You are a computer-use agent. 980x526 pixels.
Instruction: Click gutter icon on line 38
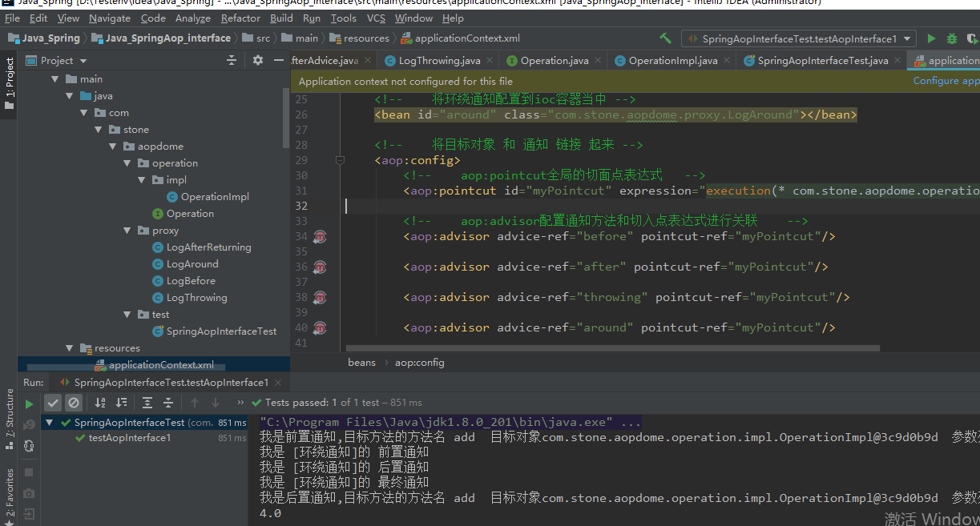(321, 297)
